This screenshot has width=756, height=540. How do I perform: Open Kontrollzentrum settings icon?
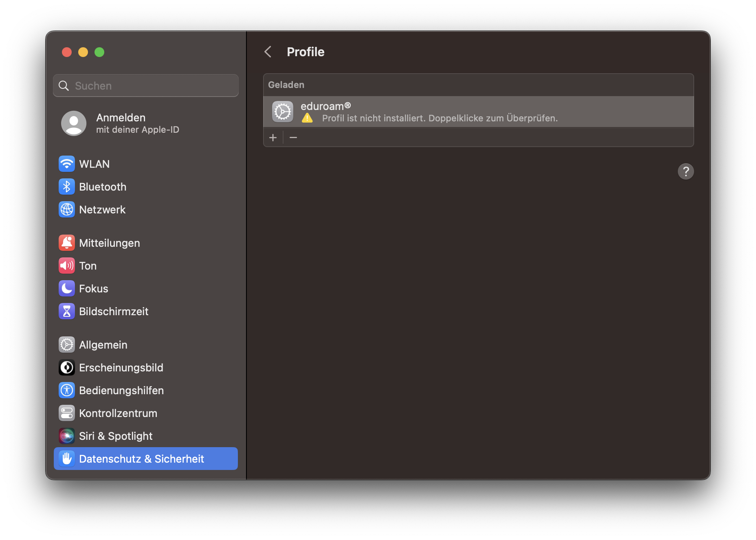67,413
